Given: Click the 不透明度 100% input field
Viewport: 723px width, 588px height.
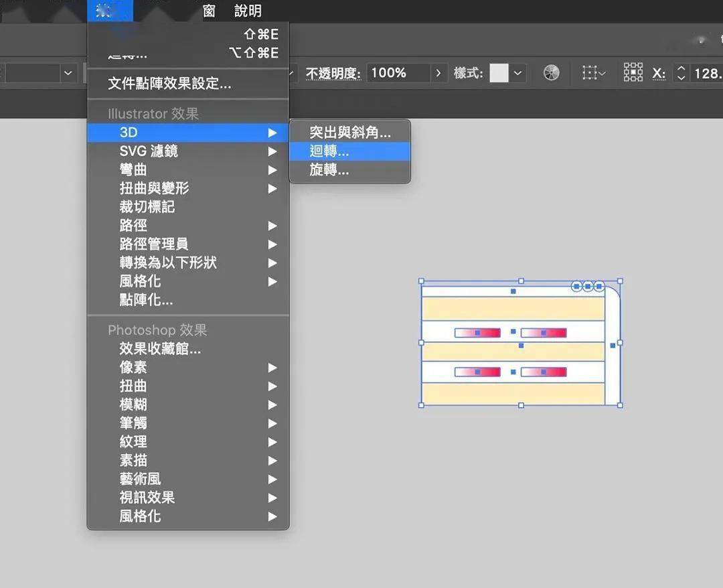Looking at the screenshot, I should tap(397, 73).
